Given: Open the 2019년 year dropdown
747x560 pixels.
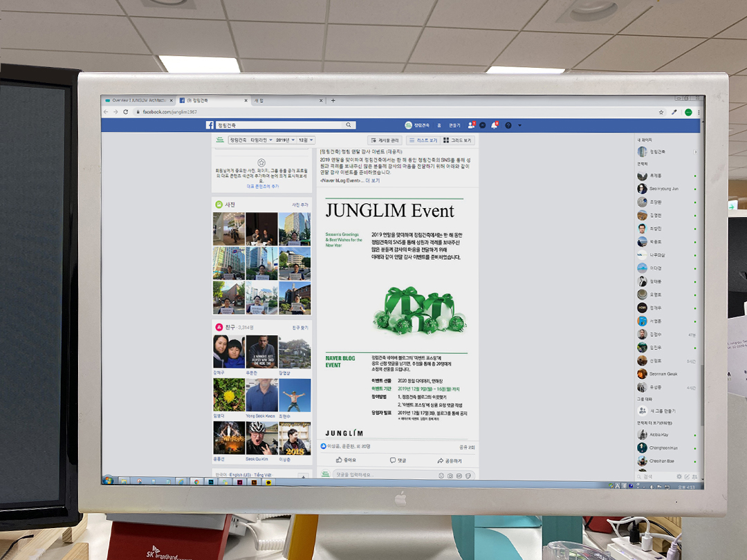Looking at the screenshot, I should 286,140.
